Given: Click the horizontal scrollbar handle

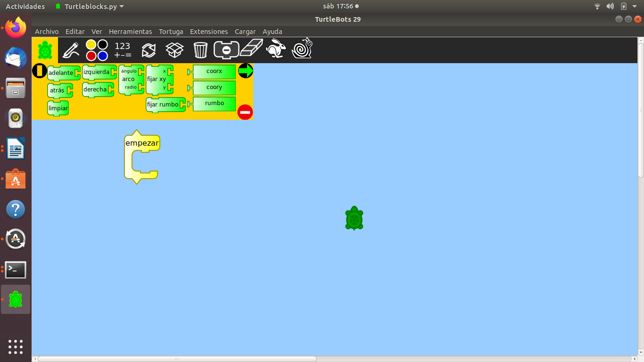Looking at the screenshot, I should coord(177,359).
